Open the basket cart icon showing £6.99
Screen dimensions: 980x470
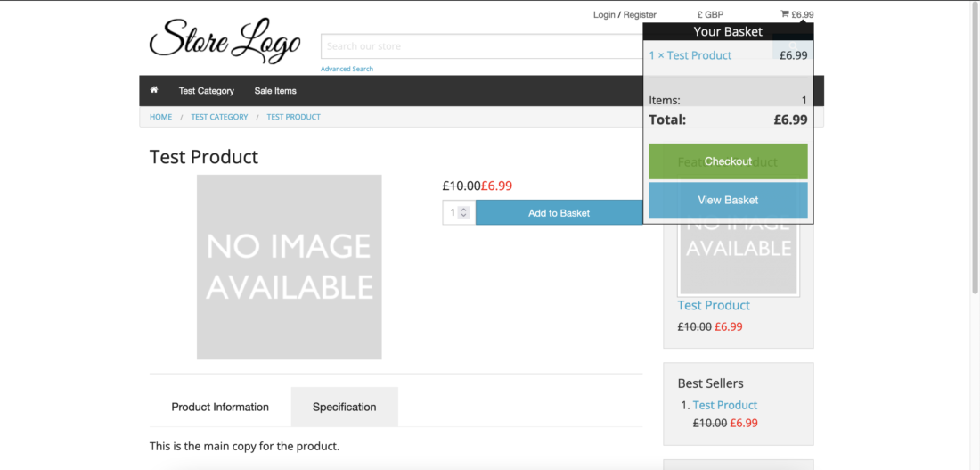coord(796,14)
